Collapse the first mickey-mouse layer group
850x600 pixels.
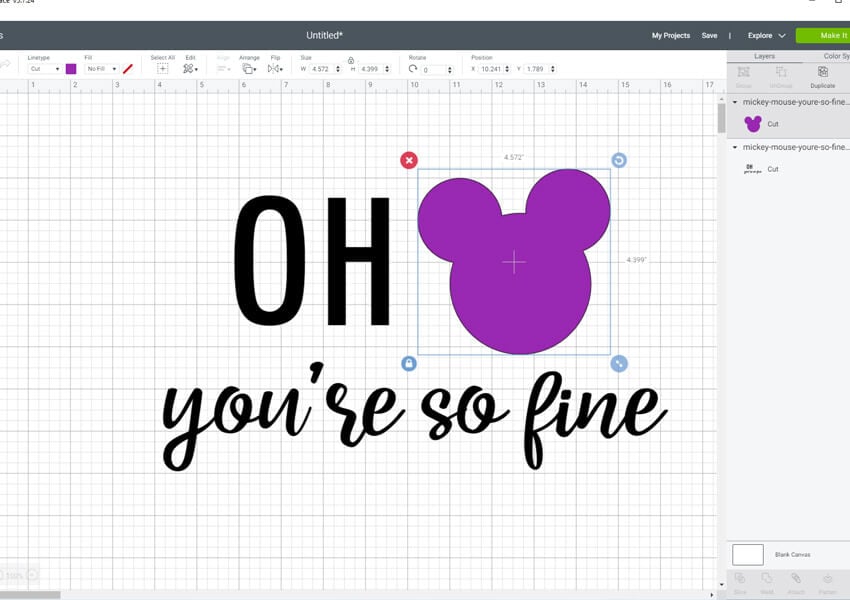point(736,102)
